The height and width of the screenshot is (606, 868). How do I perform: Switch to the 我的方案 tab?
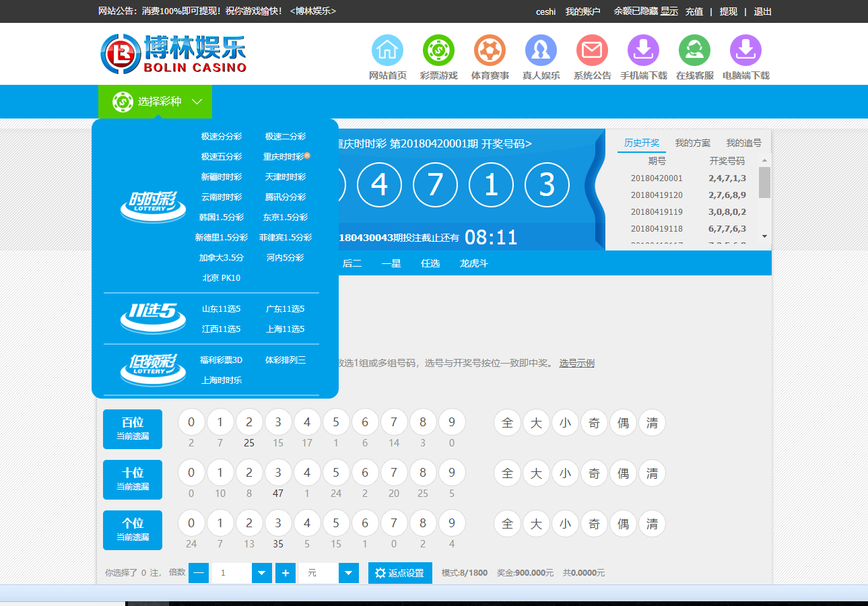click(692, 143)
